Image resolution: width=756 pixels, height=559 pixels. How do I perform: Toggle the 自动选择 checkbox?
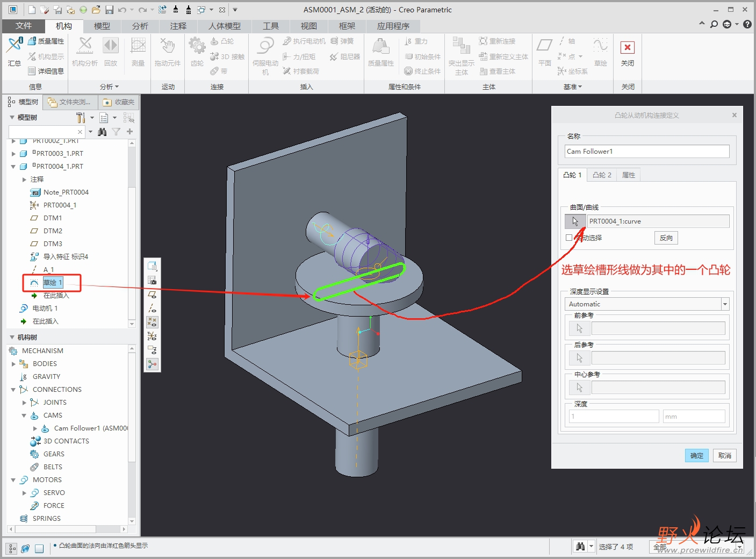point(569,238)
